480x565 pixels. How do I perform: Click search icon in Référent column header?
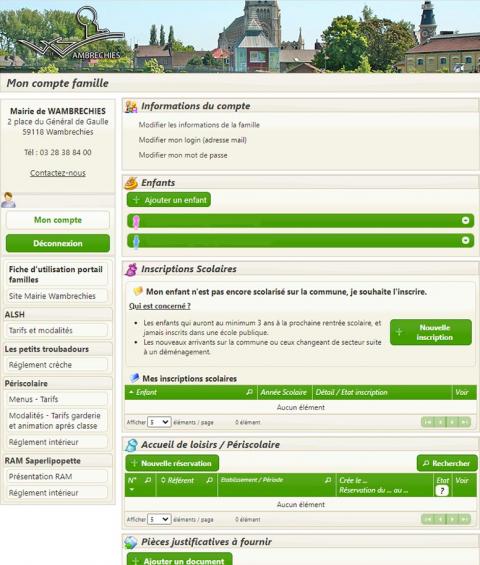tap(209, 480)
